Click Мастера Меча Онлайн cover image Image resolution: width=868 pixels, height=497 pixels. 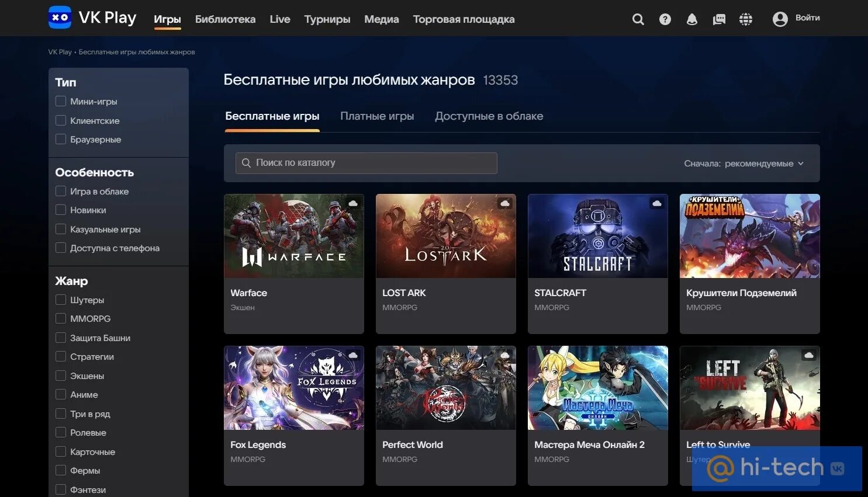[598, 388]
